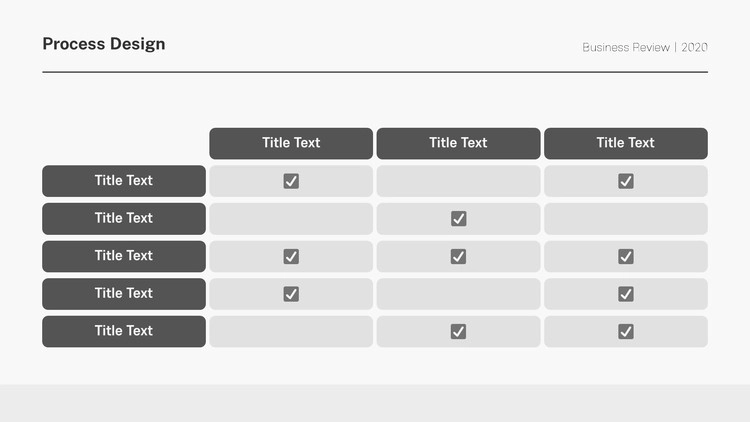Click the fifth row's middle column checkbox
Viewport: 750px width, 422px height.
coord(458,331)
